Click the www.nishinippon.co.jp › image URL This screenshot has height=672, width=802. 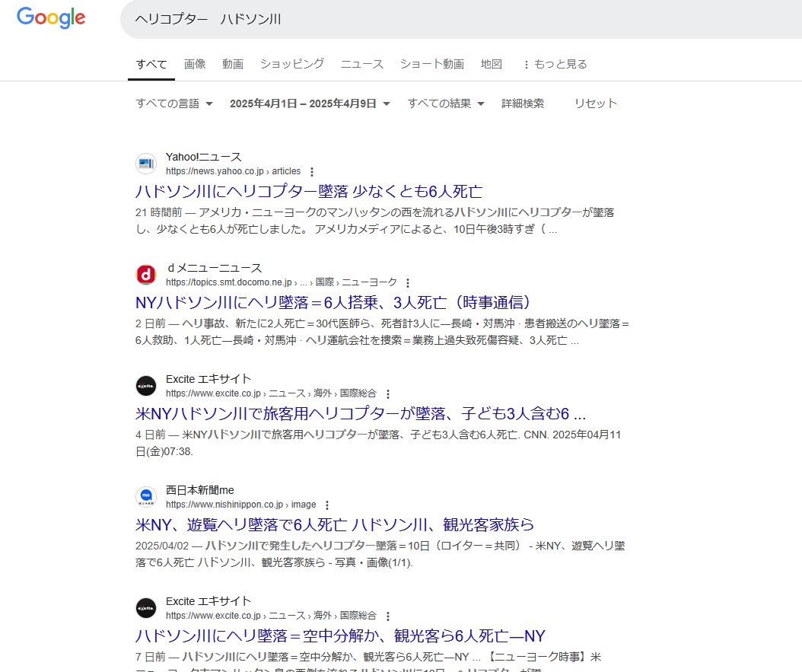point(241,505)
